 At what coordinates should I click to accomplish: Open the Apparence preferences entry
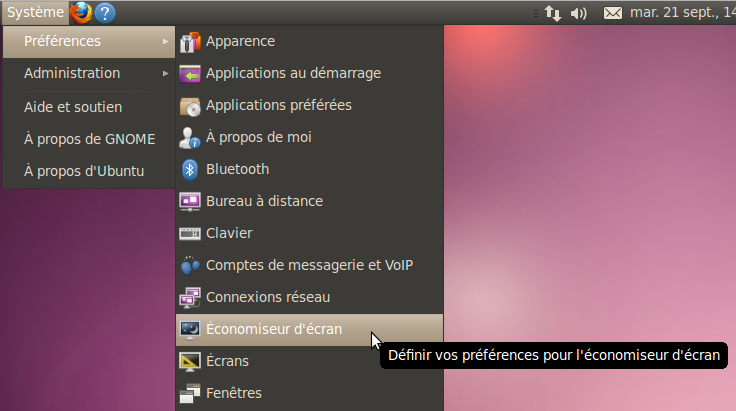(309, 41)
